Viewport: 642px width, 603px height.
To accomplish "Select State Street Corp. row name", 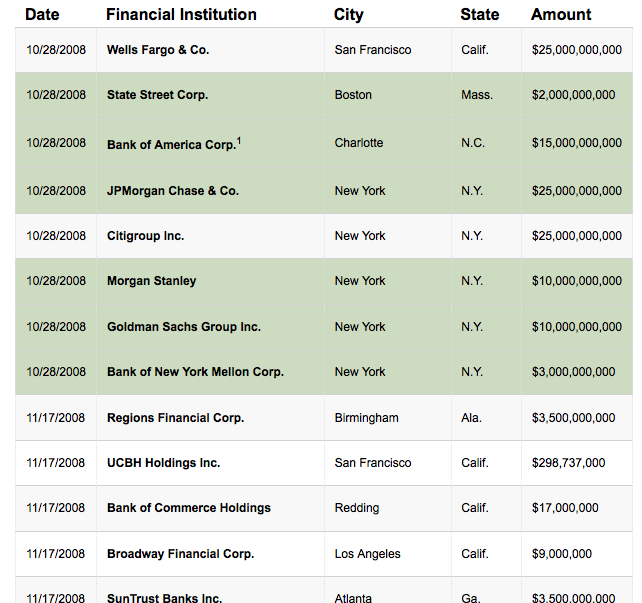I will (157, 96).
